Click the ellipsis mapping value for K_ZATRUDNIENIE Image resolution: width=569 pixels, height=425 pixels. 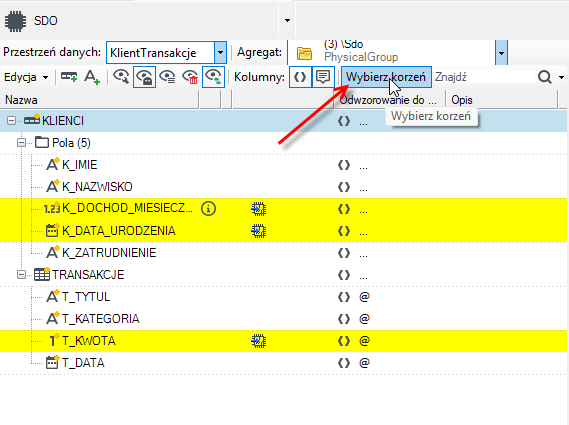click(x=363, y=255)
